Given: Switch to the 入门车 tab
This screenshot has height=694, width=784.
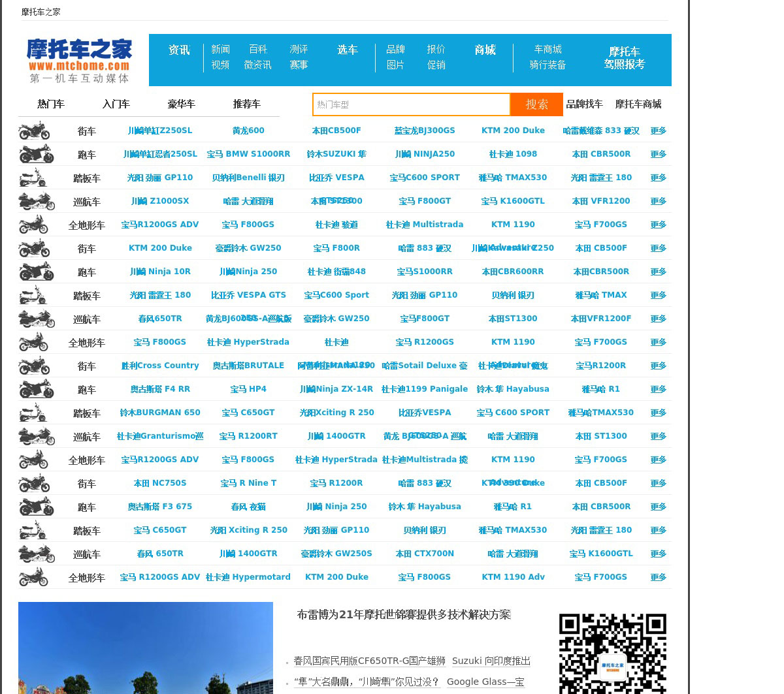Looking at the screenshot, I should tap(116, 104).
